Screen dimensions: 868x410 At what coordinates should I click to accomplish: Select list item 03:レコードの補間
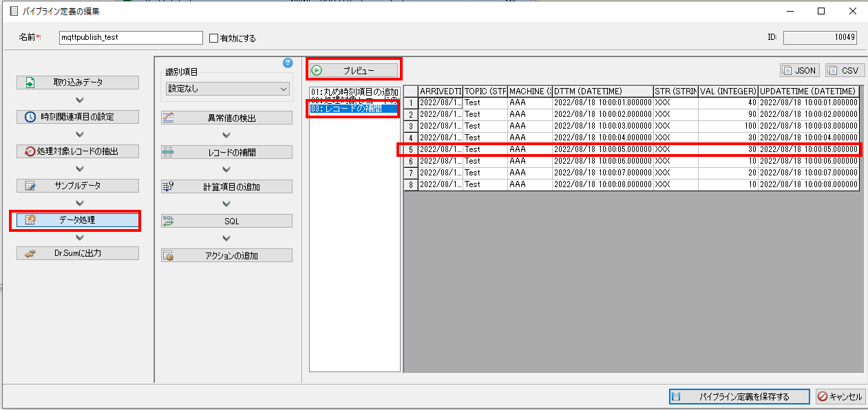click(x=354, y=108)
